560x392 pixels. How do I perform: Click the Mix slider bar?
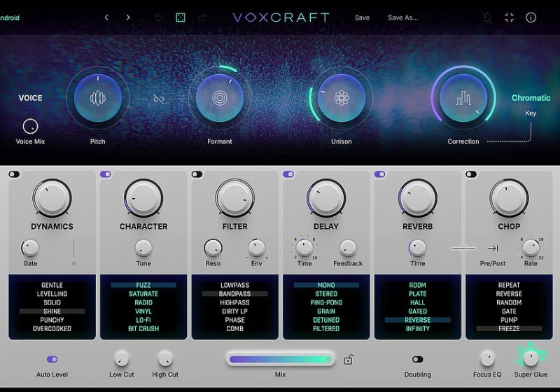tap(280, 360)
